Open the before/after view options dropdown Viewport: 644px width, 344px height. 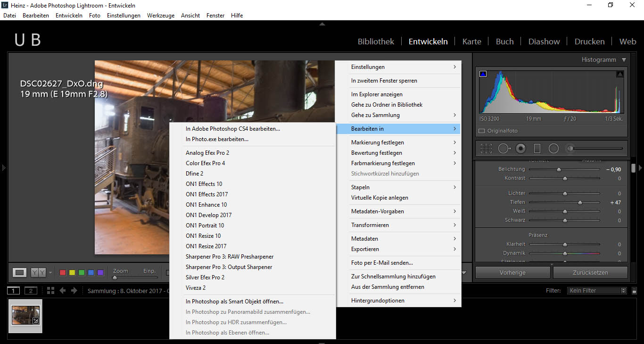click(x=50, y=273)
